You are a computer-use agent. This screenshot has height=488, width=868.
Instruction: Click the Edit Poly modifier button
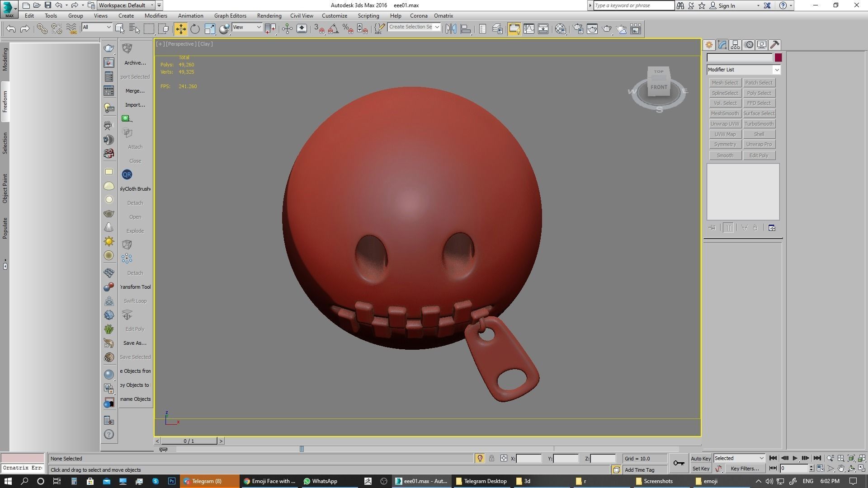759,155
